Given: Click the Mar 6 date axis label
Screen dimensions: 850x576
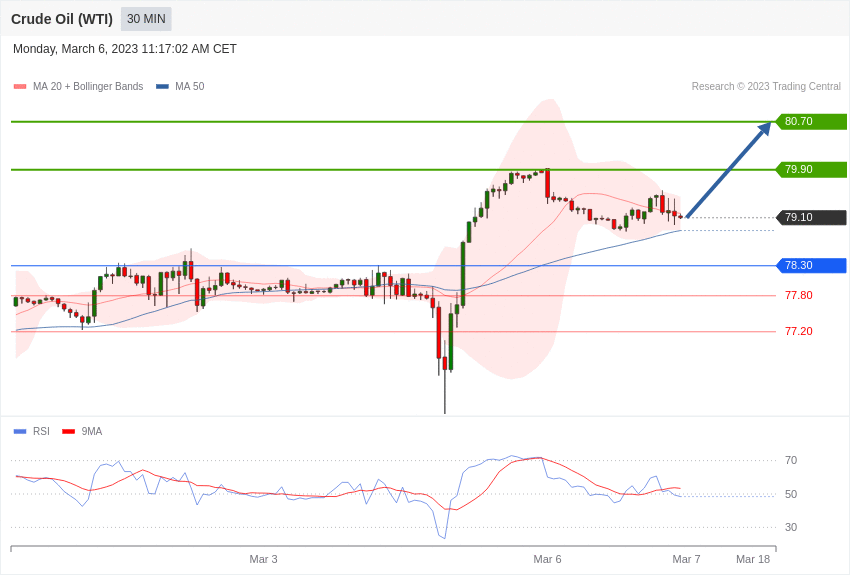Looking at the screenshot, I should [547, 559].
